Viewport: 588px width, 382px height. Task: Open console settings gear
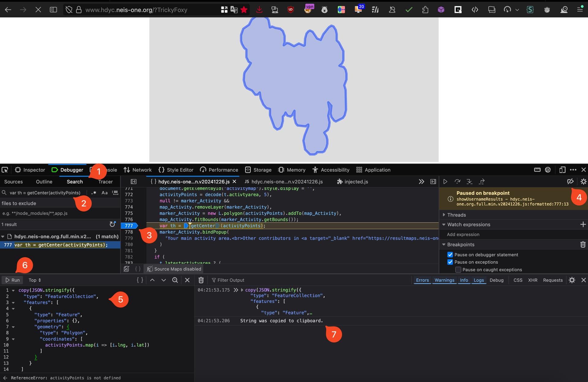572,280
